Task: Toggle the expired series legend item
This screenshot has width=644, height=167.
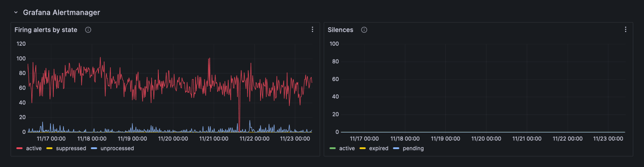Action: 378,148
